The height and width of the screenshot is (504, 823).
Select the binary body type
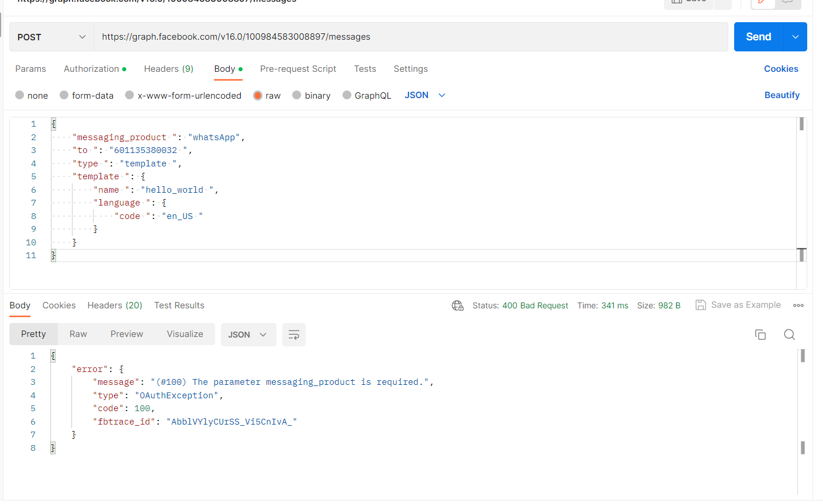tap(312, 95)
